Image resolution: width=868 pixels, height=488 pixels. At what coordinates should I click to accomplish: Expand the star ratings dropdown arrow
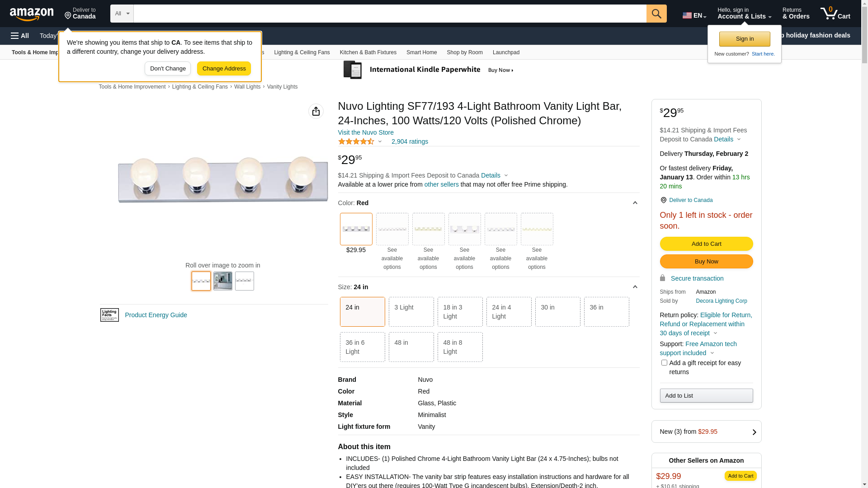point(380,142)
